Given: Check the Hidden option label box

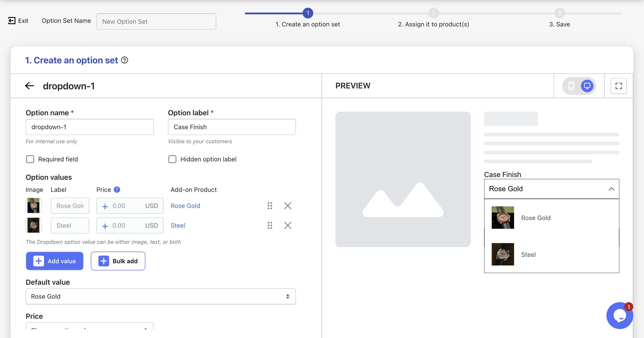Looking at the screenshot, I should pyautogui.click(x=172, y=159).
